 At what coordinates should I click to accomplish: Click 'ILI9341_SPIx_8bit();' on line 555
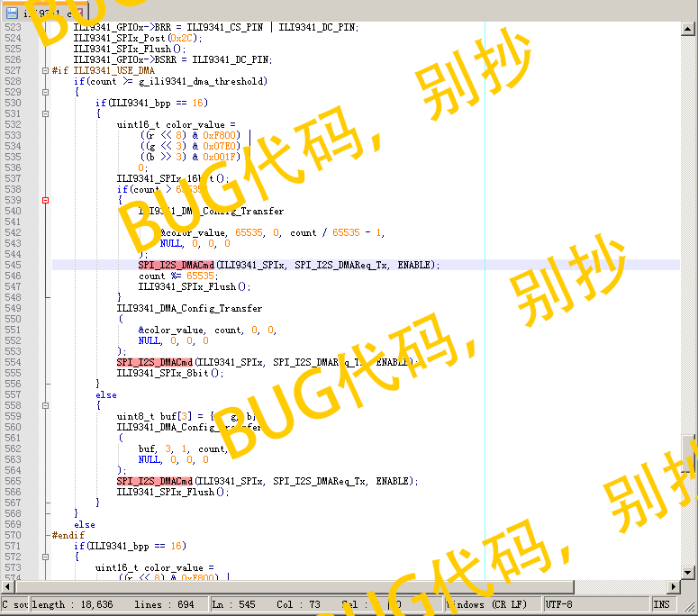(x=170, y=373)
